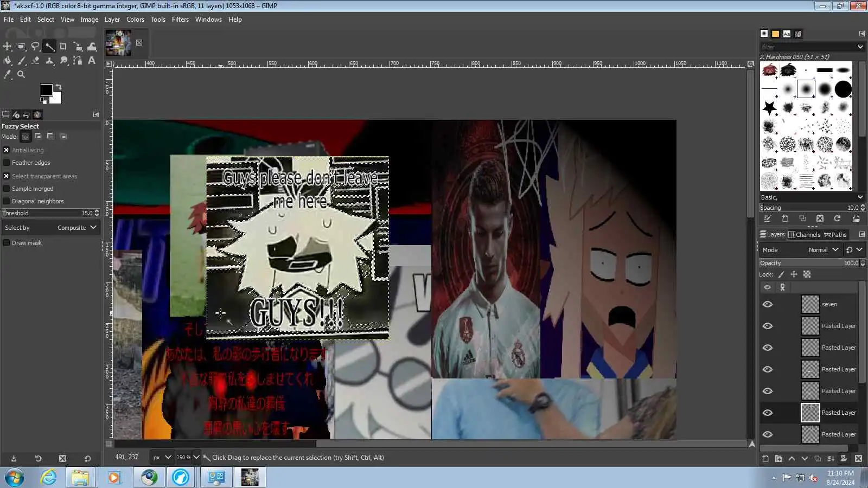868x488 pixels.
Task: Open the units px dropdown in status bar
Action: point(162,458)
